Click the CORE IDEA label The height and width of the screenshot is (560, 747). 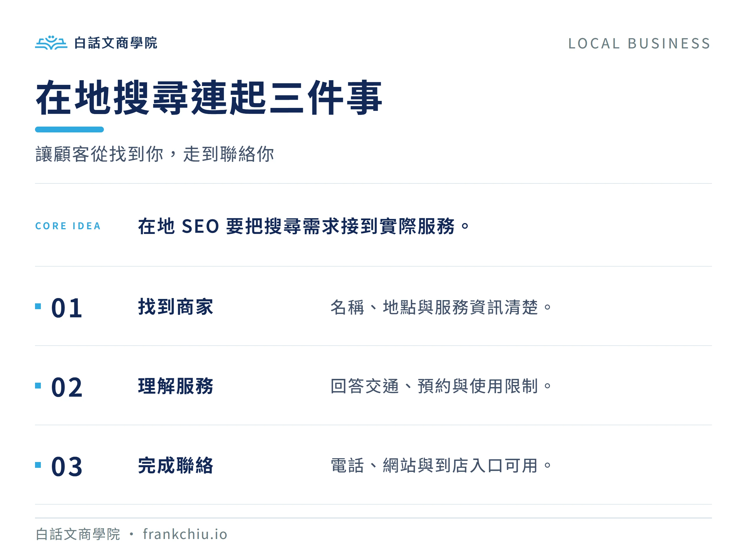click(x=68, y=226)
